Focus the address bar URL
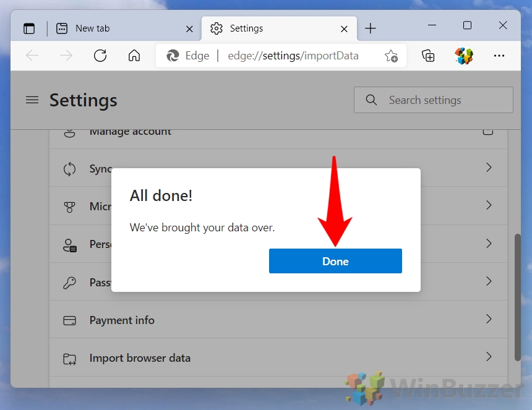 (293, 56)
